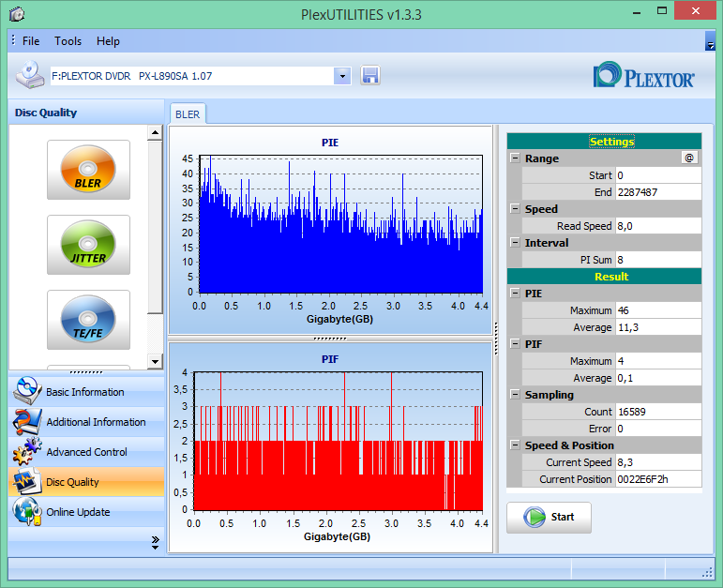Screen dimensions: 723x588
Task: Click scroll down arrow in test list
Action: 155,362
